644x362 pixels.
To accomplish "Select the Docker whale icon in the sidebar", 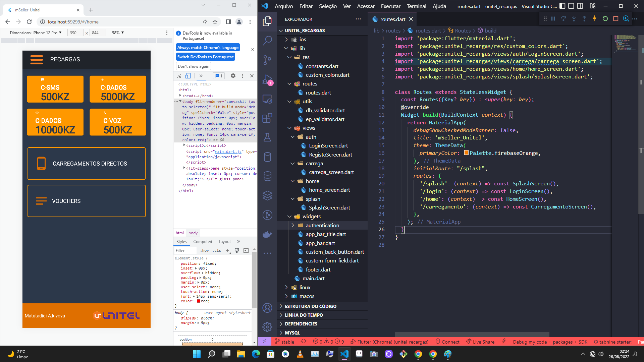I will click(x=267, y=234).
